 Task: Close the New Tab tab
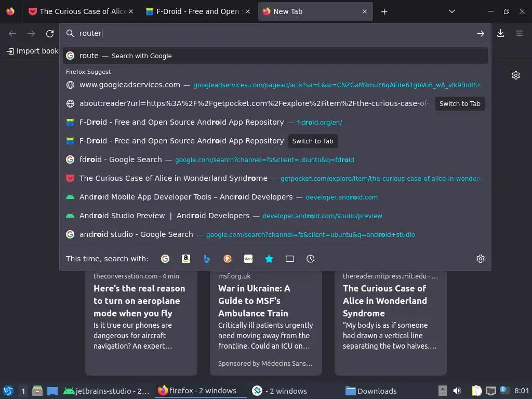tap(364, 11)
